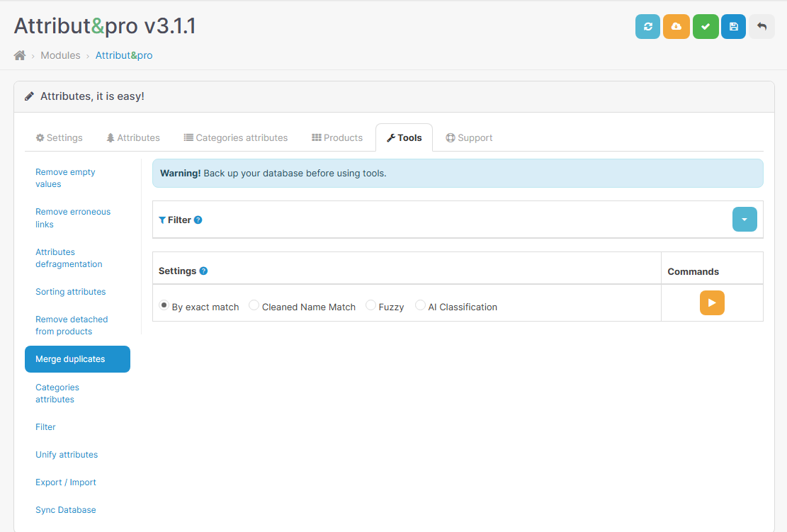Open Categories attributes sidebar tool
787x532 pixels.
pyautogui.click(x=57, y=393)
